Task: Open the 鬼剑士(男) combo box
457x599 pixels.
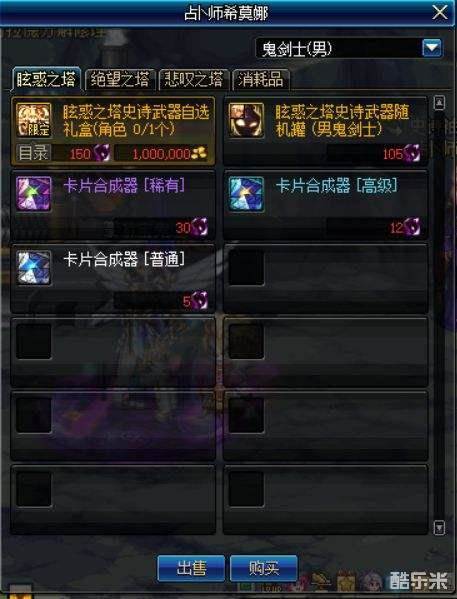Action: (x=349, y=48)
